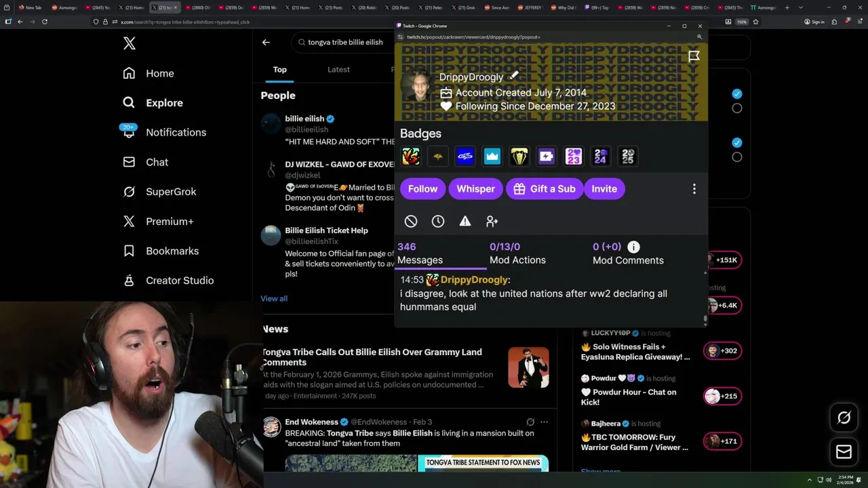This screenshot has width=868, height=488.
Task: Click the 2025 recap badge
Action: pos(628,157)
